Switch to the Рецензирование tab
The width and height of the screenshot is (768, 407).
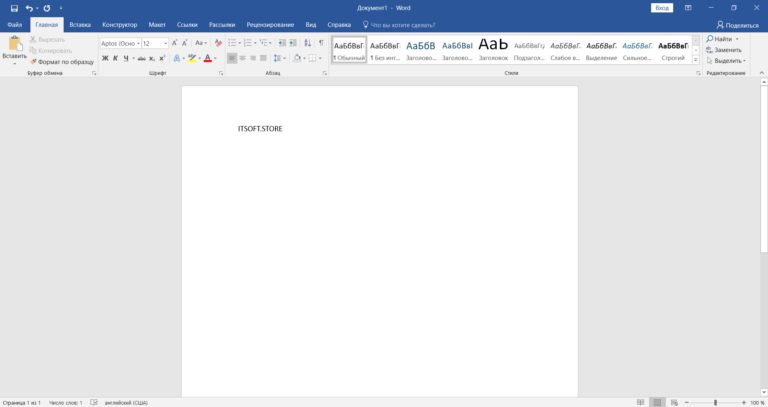(x=270, y=24)
